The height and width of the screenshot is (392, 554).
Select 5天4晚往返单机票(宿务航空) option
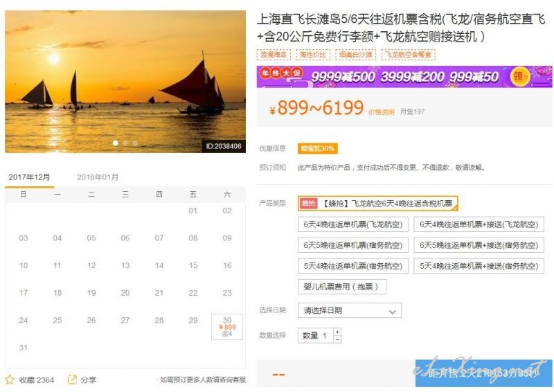(x=353, y=266)
